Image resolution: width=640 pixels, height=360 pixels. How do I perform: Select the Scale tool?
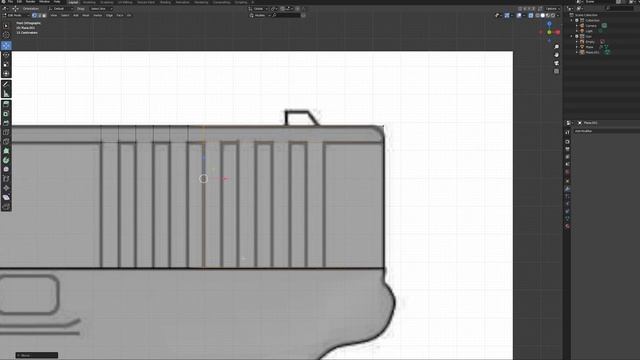coord(6,64)
